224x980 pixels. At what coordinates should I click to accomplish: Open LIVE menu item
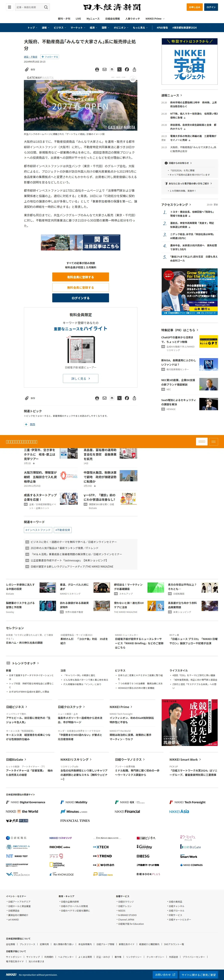tap(78, 18)
